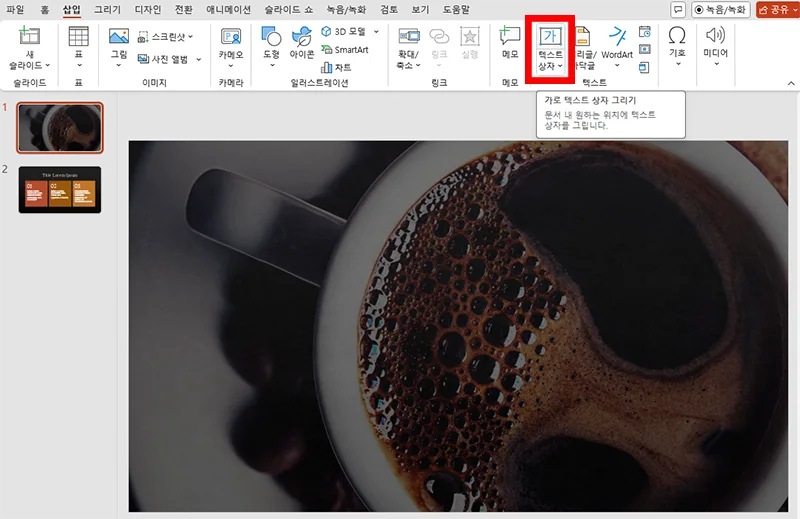Screen dimensions: 800x519
Task: Click the 링크 link icon
Action: (439, 37)
